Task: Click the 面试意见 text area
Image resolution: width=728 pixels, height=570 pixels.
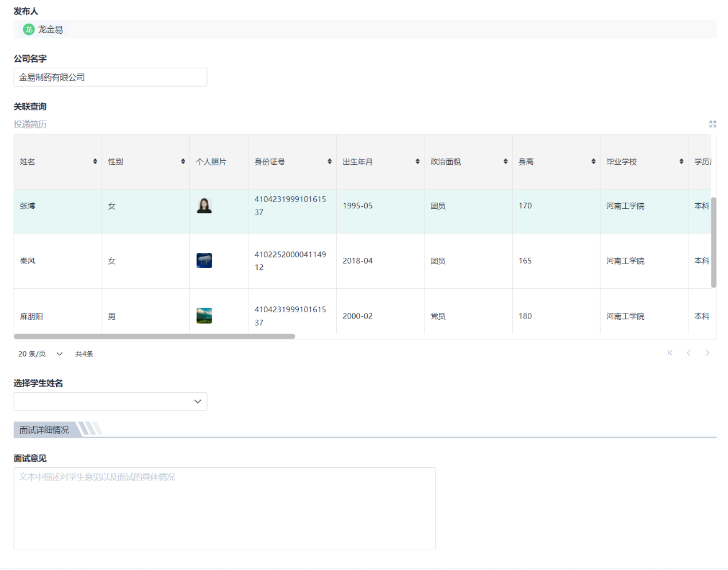Action: click(224, 508)
